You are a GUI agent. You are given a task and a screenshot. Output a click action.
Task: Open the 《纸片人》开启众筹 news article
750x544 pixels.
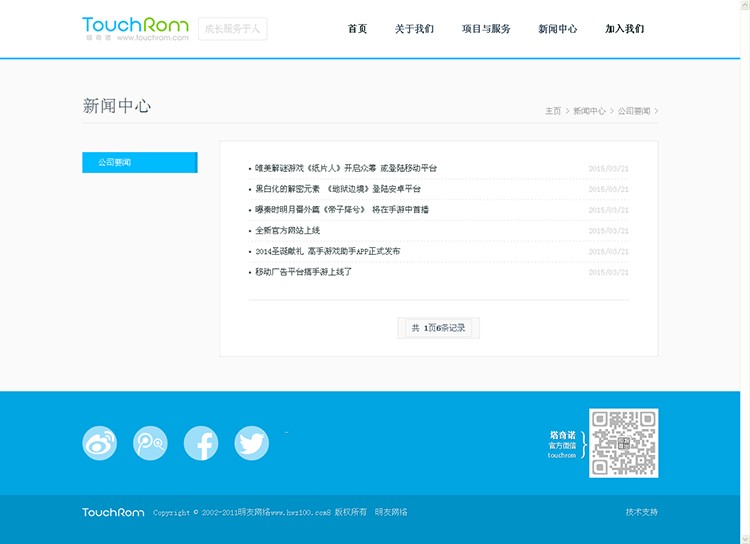point(346,168)
